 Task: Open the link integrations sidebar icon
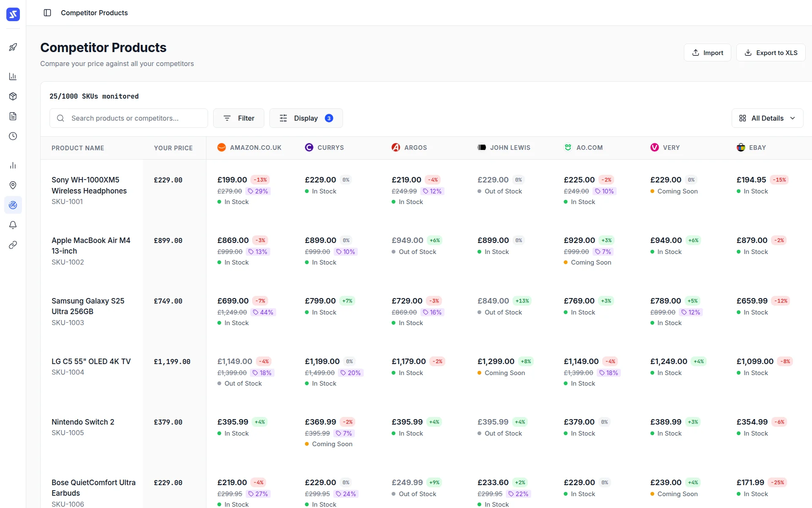[13, 245]
